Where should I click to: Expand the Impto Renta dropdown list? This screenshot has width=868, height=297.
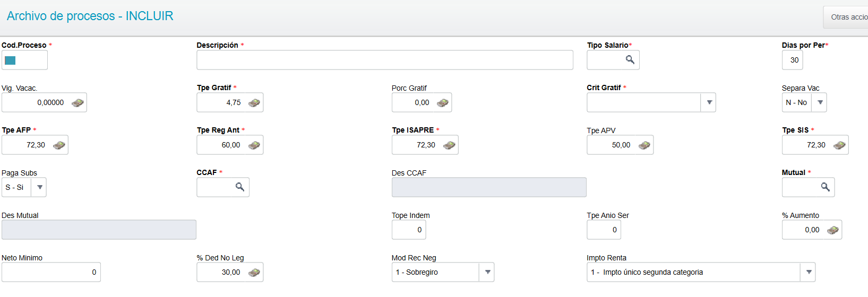click(808, 272)
